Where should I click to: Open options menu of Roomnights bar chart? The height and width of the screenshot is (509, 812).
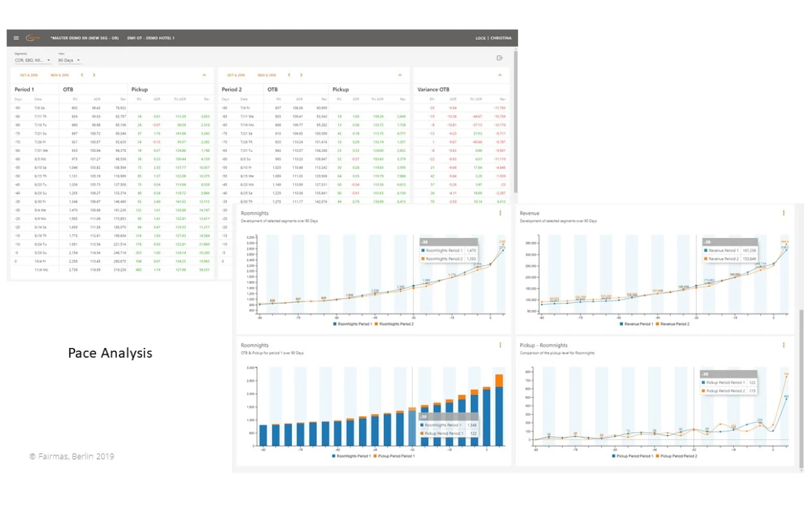click(500, 345)
